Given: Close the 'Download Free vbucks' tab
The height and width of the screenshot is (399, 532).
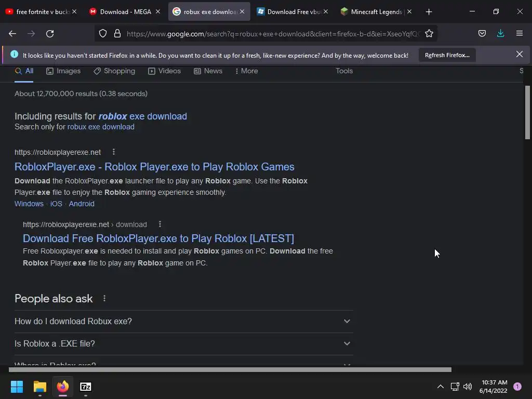Looking at the screenshot, I should pyautogui.click(x=326, y=11).
